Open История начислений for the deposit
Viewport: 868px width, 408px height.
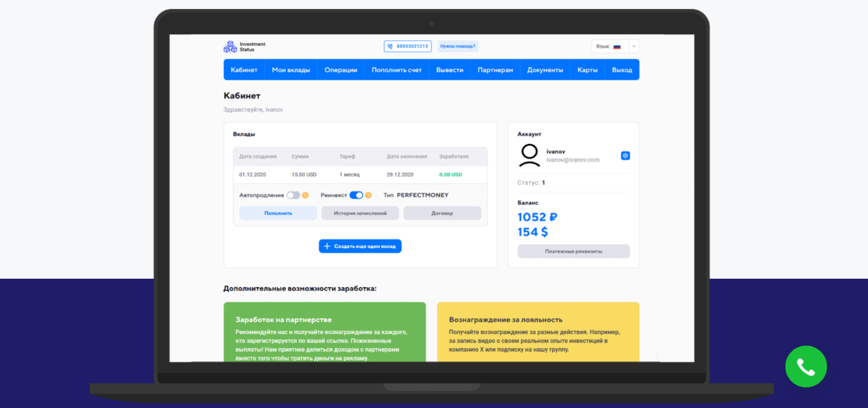[x=360, y=213]
